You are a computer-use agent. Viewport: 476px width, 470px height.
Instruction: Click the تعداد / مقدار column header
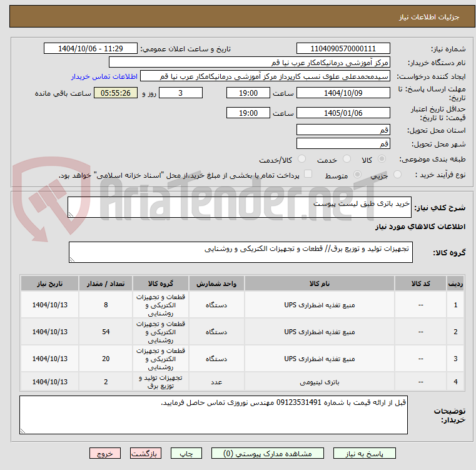[x=106, y=284]
